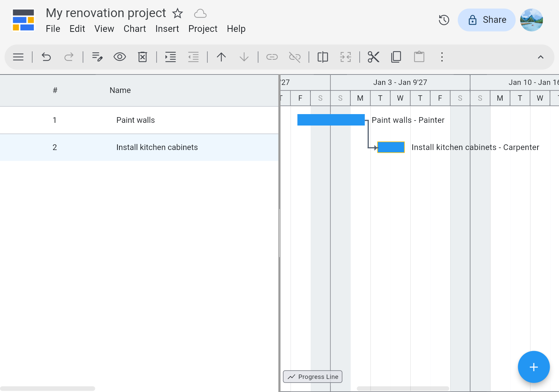The height and width of the screenshot is (392, 559).
Task: Open the hamburger menu icon
Action: [x=18, y=57]
